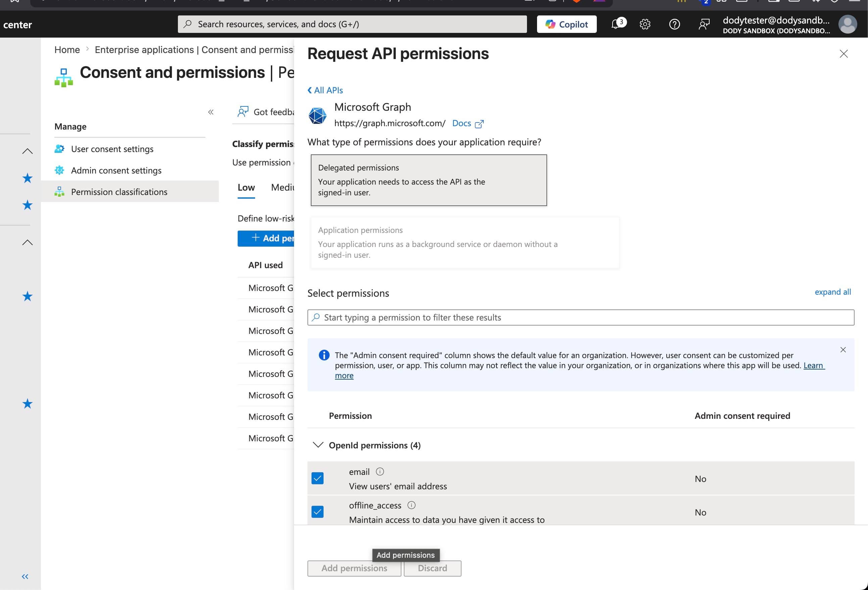This screenshot has height=590, width=868.
Task: Open portal settings gear
Action: tap(645, 24)
